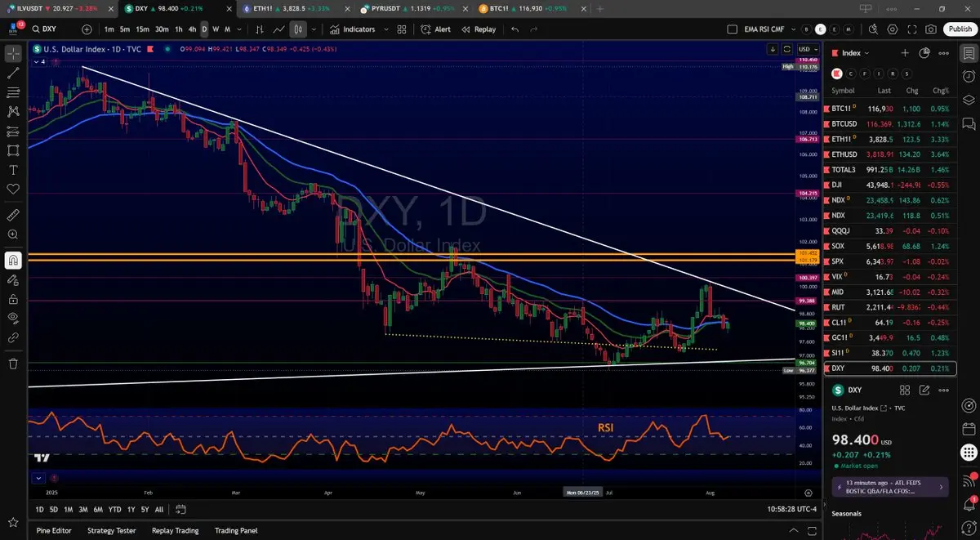Open the Index watchlist dropdown
This screenshot has height=540, width=980.
857,52
